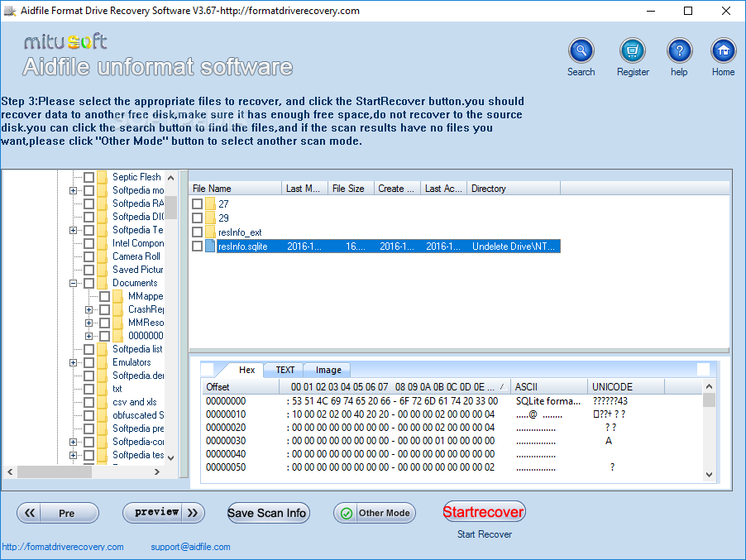Screen dimensions: 746x560
Task: Open the support@aidfile.com email link
Action: point(190,547)
